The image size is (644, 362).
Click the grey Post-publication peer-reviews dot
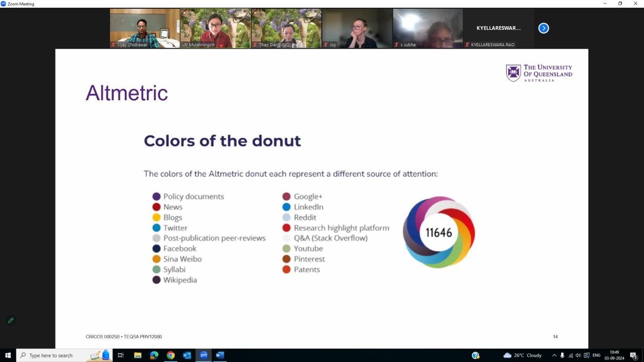(156, 238)
